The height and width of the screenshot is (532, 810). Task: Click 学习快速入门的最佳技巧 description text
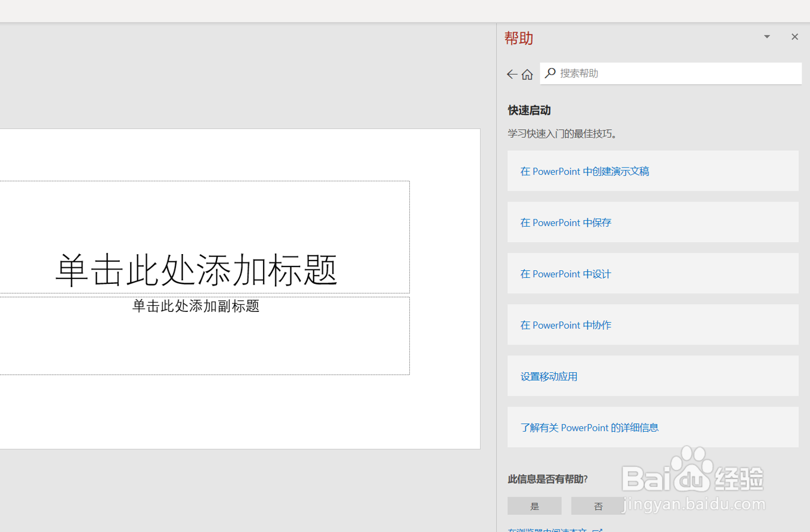(562, 134)
